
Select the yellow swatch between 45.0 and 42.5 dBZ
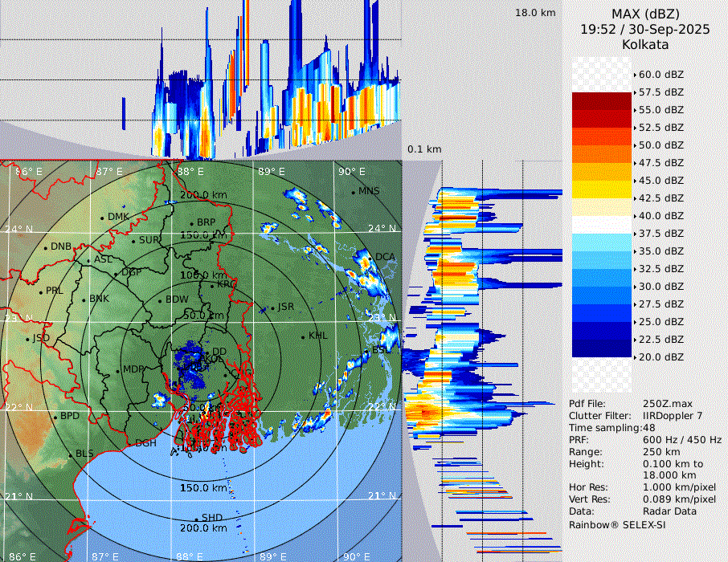pos(602,189)
